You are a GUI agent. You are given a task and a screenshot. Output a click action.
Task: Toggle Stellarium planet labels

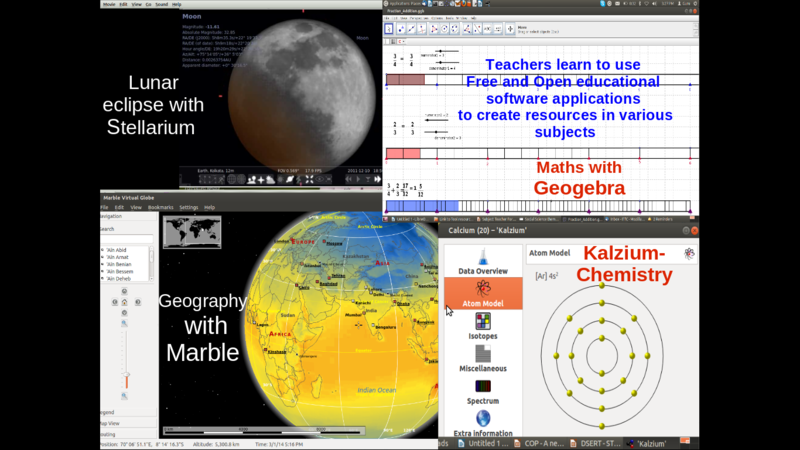[x=290, y=180]
